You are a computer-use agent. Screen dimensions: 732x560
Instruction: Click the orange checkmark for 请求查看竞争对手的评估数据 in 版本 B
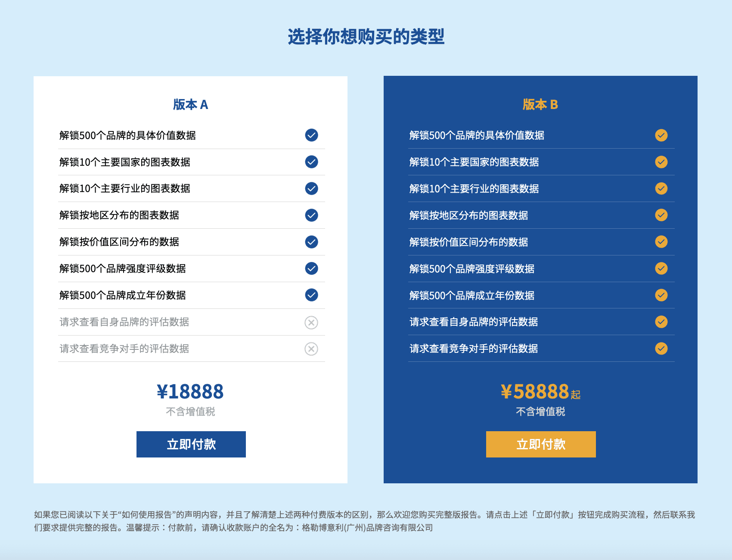[661, 348]
